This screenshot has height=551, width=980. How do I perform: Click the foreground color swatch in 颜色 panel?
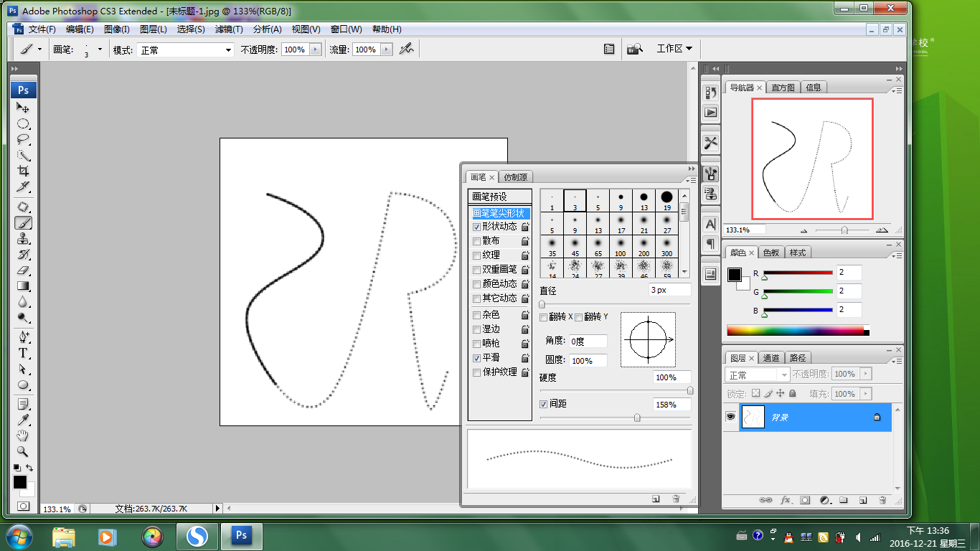(x=735, y=275)
